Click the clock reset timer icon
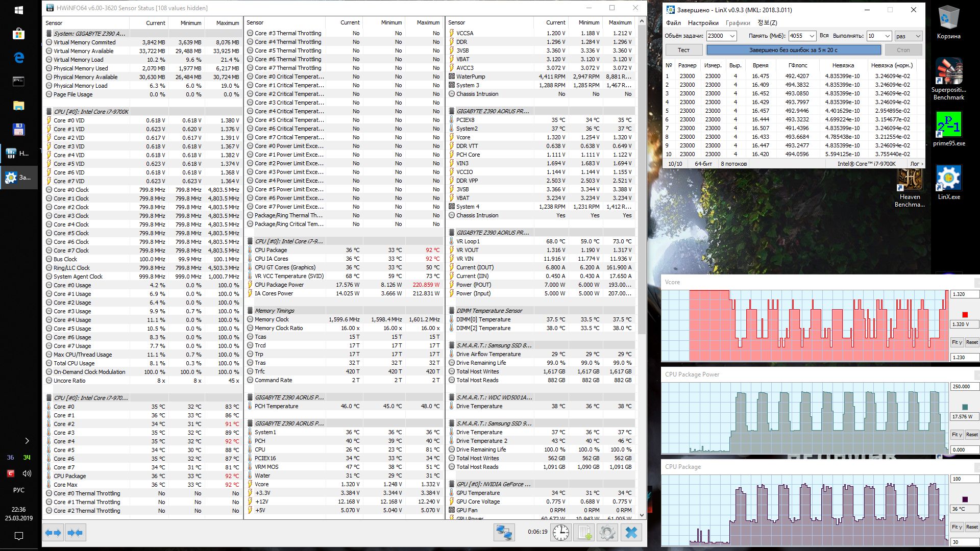Image resolution: width=980 pixels, height=551 pixels. (x=561, y=533)
